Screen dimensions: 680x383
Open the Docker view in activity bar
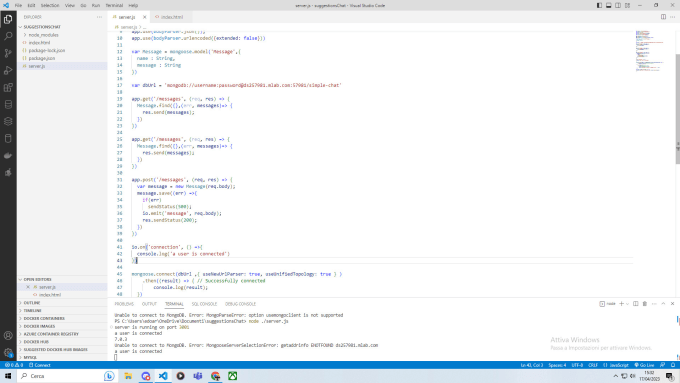tap(8, 155)
